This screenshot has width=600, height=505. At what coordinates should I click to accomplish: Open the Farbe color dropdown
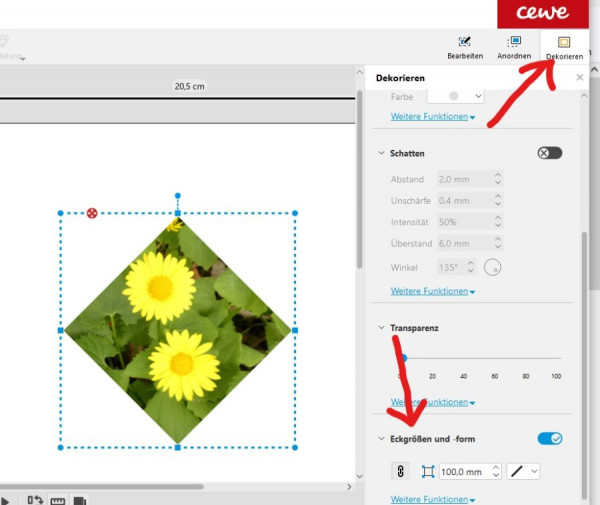(x=455, y=96)
